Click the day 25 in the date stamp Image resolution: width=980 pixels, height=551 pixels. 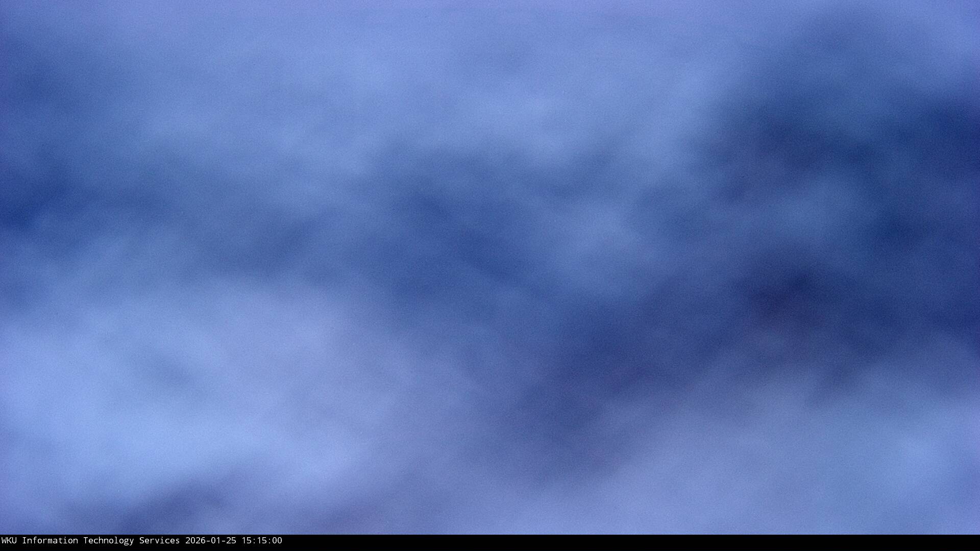coord(231,540)
